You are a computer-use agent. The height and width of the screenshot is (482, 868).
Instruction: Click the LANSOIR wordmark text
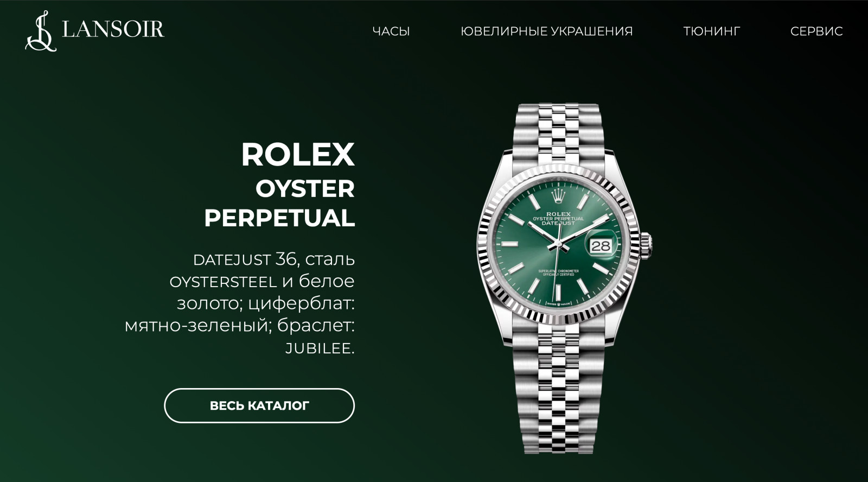(113, 29)
